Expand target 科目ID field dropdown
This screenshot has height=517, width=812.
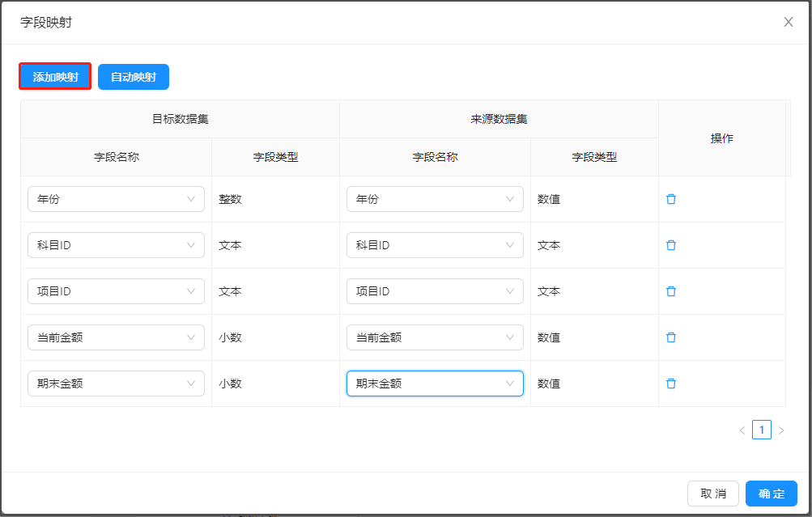pos(116,245)
